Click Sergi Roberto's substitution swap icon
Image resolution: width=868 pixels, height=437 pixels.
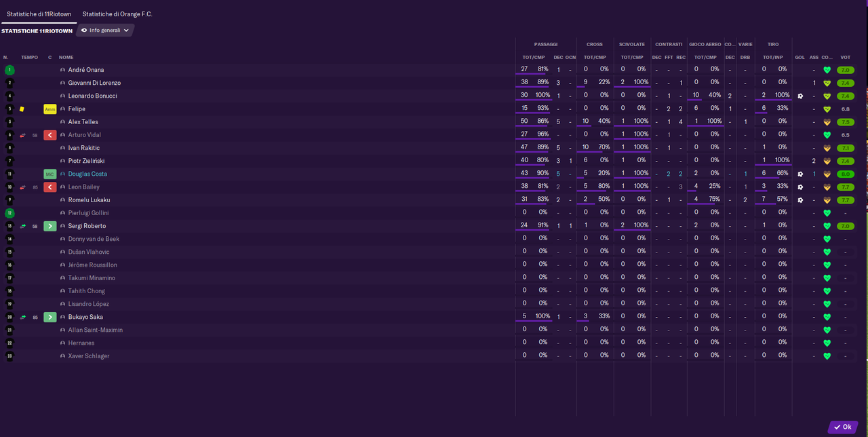click(22, 226)
